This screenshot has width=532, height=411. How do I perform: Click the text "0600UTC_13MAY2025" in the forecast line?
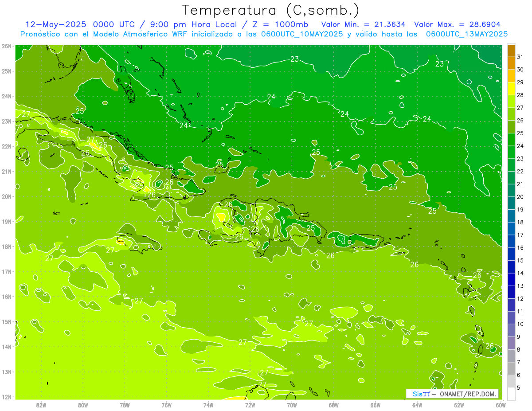[467, 34]
